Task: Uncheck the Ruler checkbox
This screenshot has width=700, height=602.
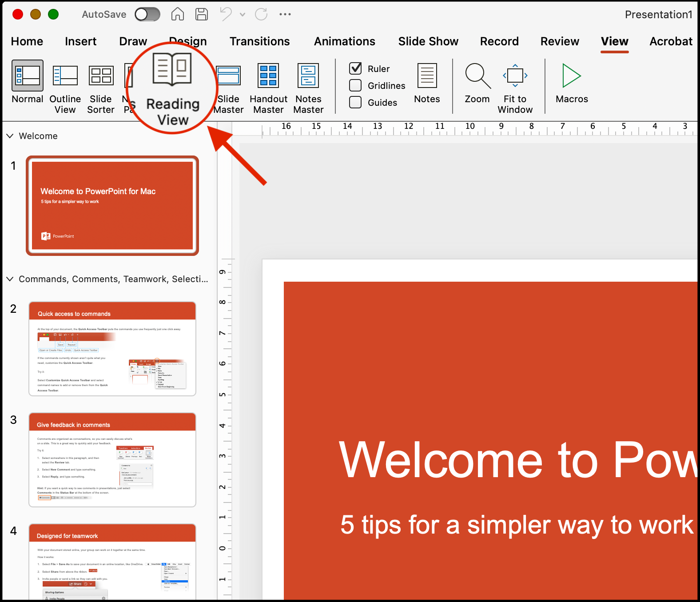Action: [x=355, y=68]
